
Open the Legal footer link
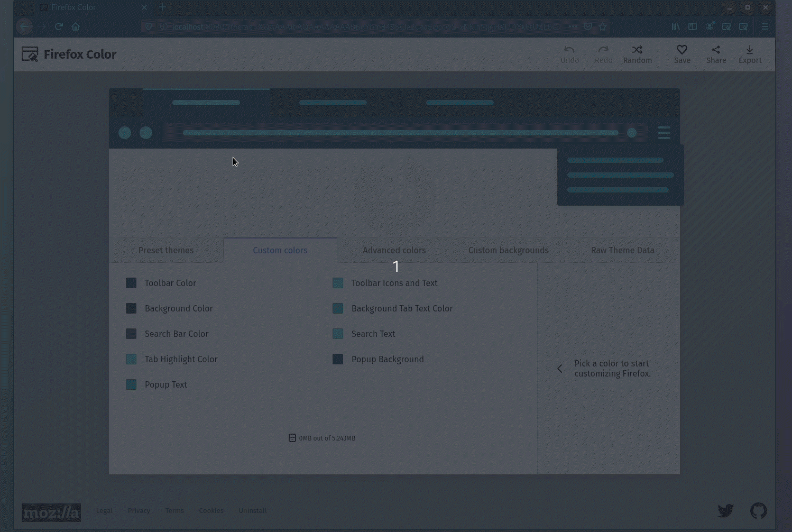[104, 510]
